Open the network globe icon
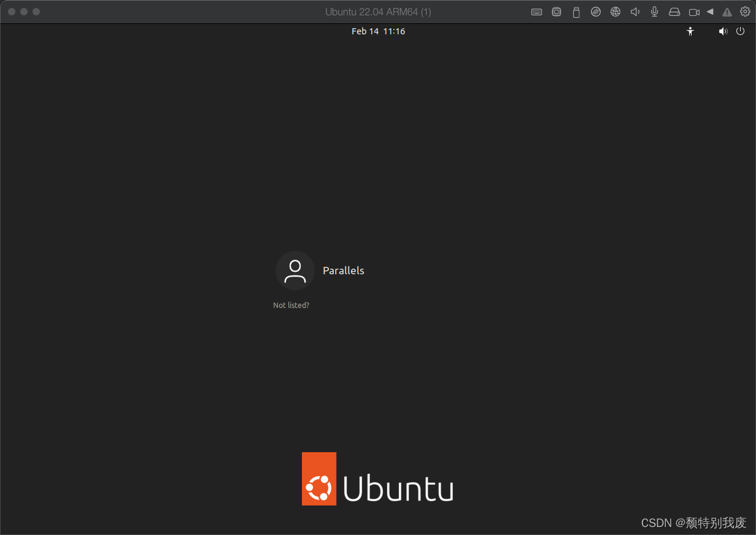756x535 pixels. pyautogui.click(x=615, y=12)
